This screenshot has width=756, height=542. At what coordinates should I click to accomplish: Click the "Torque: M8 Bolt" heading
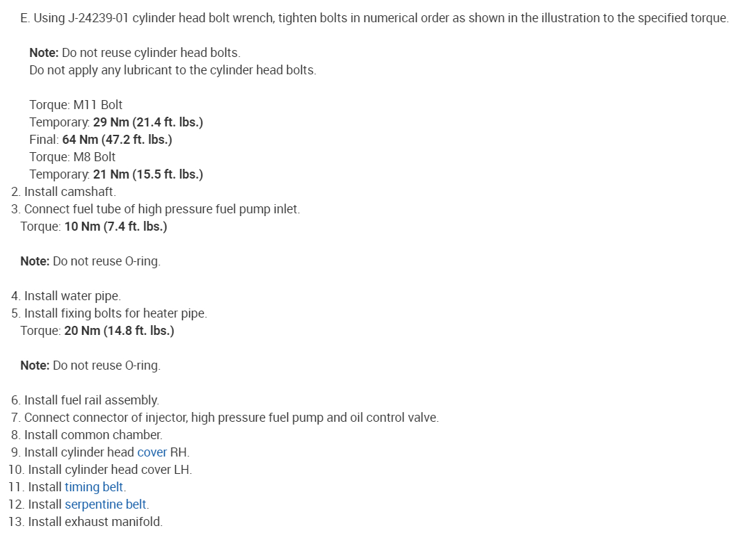pos(72,157)
